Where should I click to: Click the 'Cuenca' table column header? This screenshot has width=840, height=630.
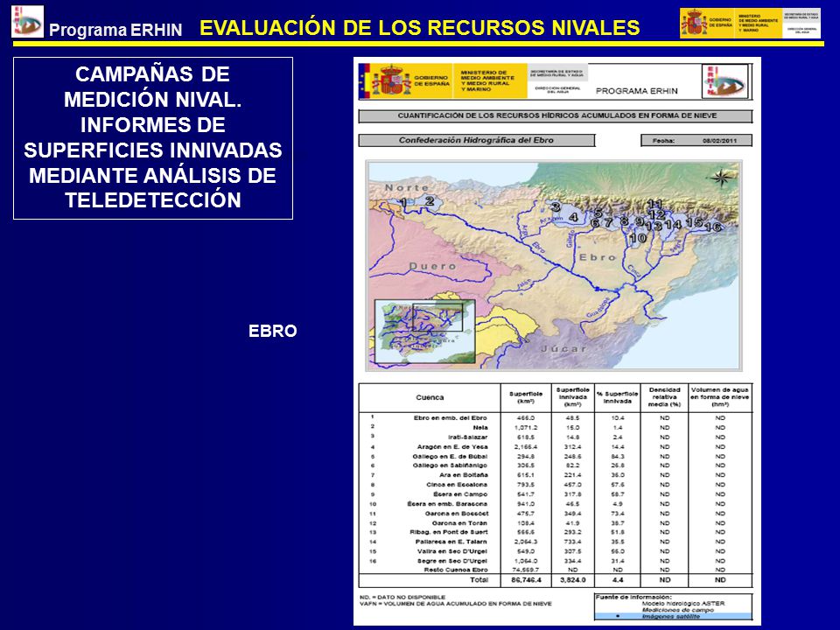tap(430, 397)
